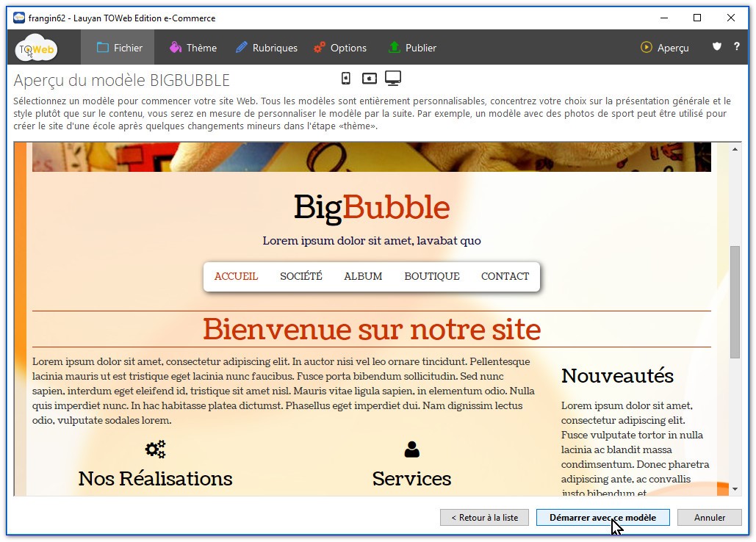Image resolution: width=756 pixels, height=542 pixels.
Task: Open the Thème menu
Action: click(x=192, y=48)
